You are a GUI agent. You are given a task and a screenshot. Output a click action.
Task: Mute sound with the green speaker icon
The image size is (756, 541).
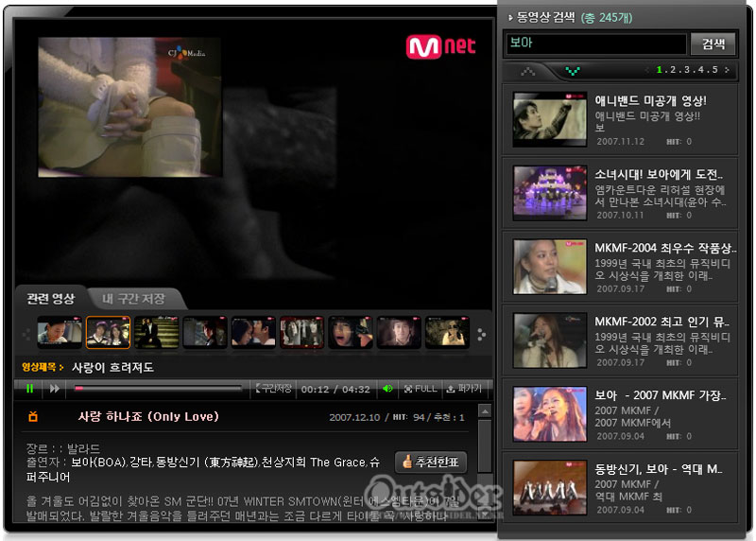[x=387, y=389]
